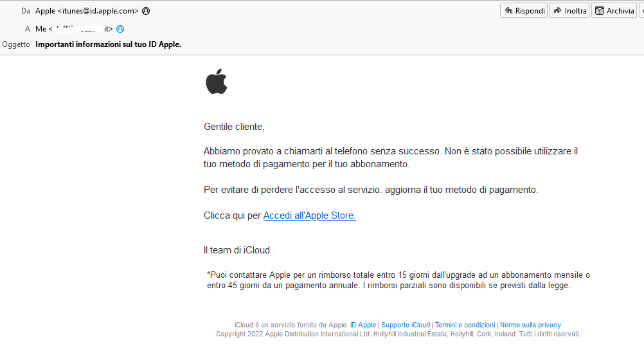Click sentence Per evitare di perdere l'accesso

coord(371,190)
